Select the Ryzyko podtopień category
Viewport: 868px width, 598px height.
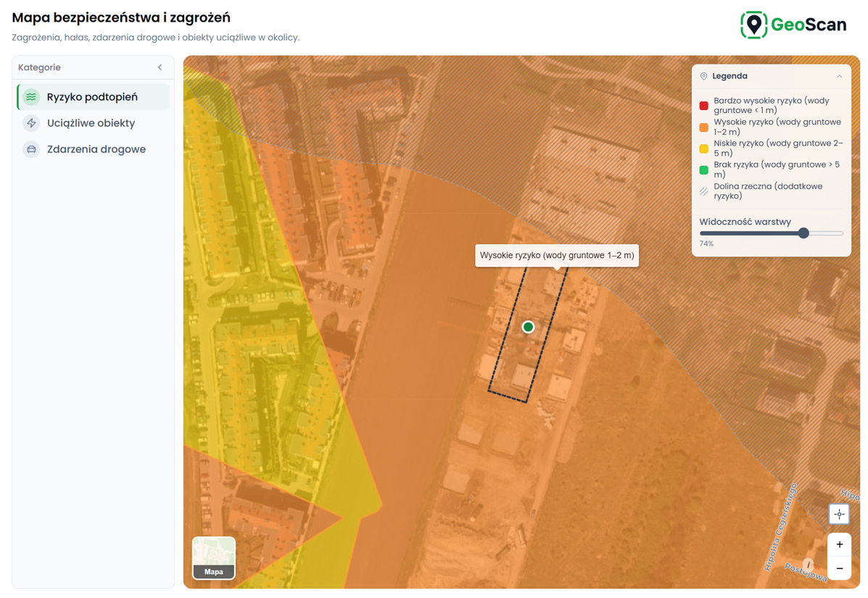(x=93, y=97)
